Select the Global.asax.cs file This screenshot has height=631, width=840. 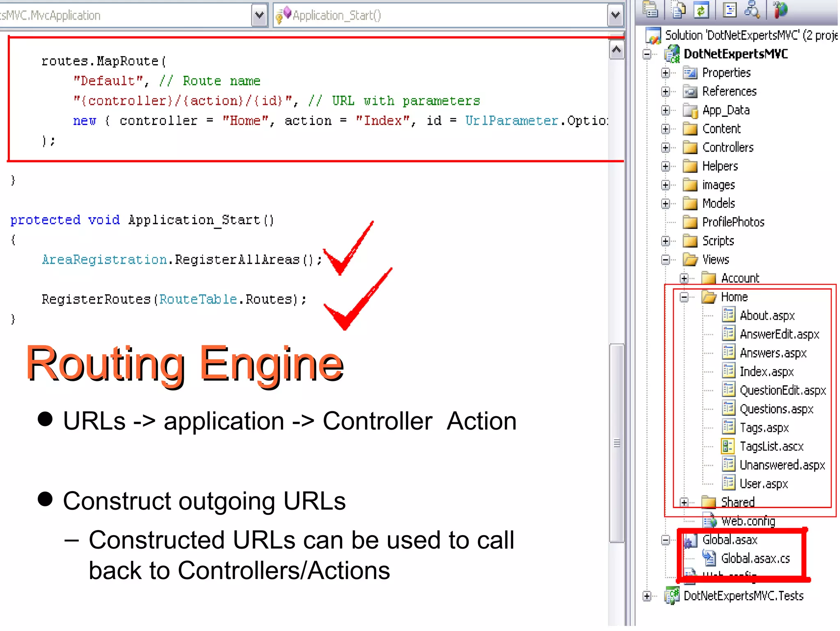tap(755, 558)
